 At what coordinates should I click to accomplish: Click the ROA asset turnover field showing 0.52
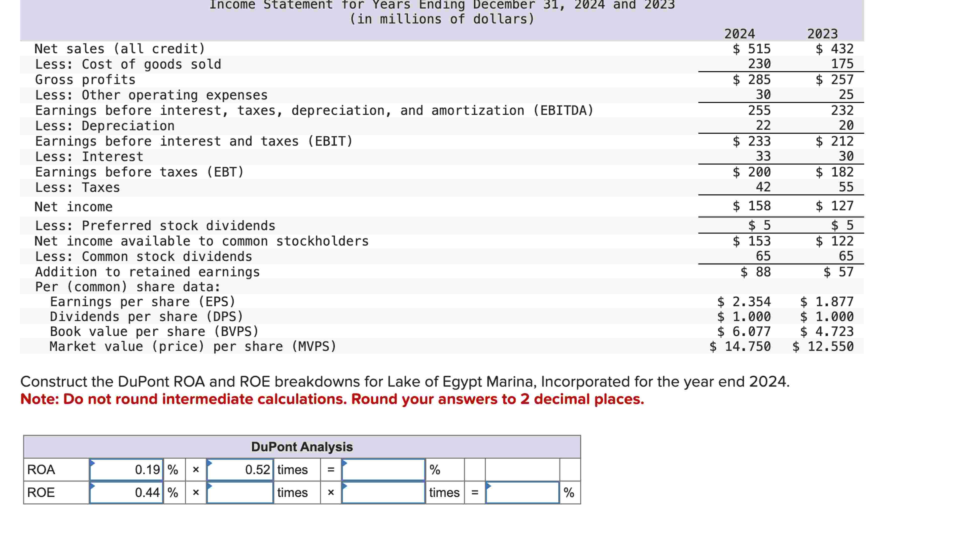point(240,470)
